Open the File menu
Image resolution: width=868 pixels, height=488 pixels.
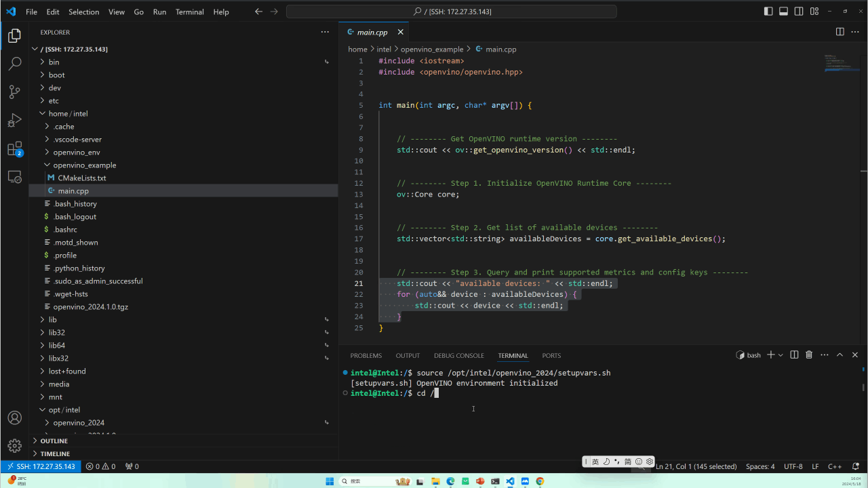31,12
